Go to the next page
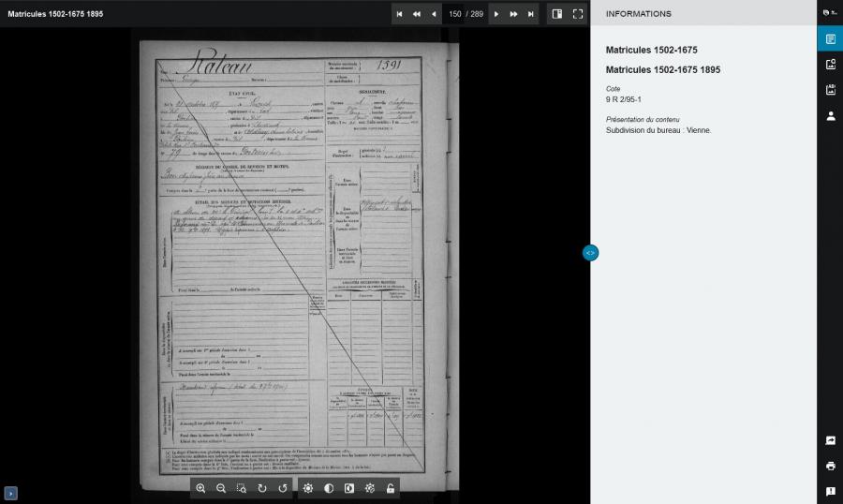The width and height of the screenshot is (843, 504). (496, 14)
